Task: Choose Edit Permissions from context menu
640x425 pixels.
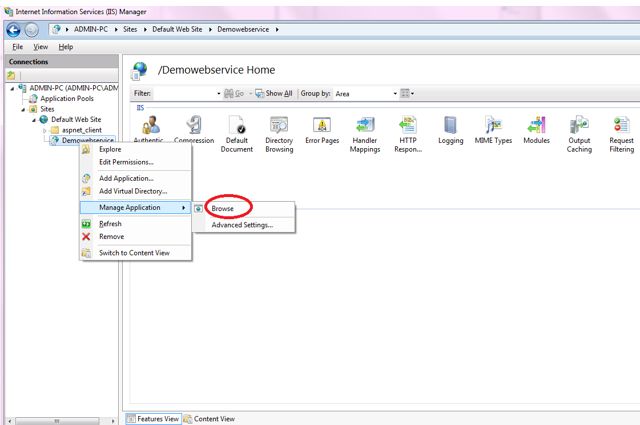Action: pos(136,162)
